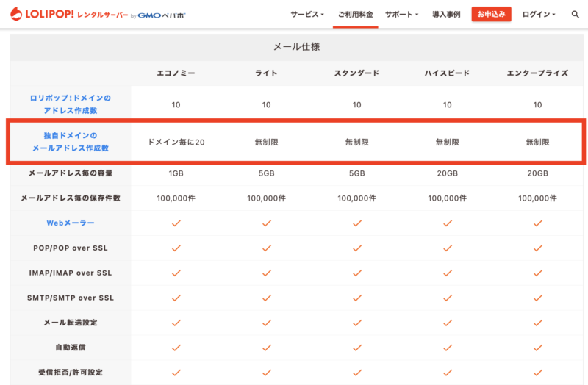Click the LOLIPOP! logo icon
Image resolution: width=588 pixels, height=385 pixels.
tap(16, 14)
